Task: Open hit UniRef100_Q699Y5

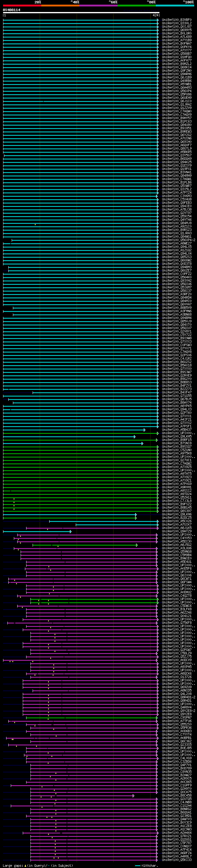Action: pyautogui.click(x=177, y=30)
